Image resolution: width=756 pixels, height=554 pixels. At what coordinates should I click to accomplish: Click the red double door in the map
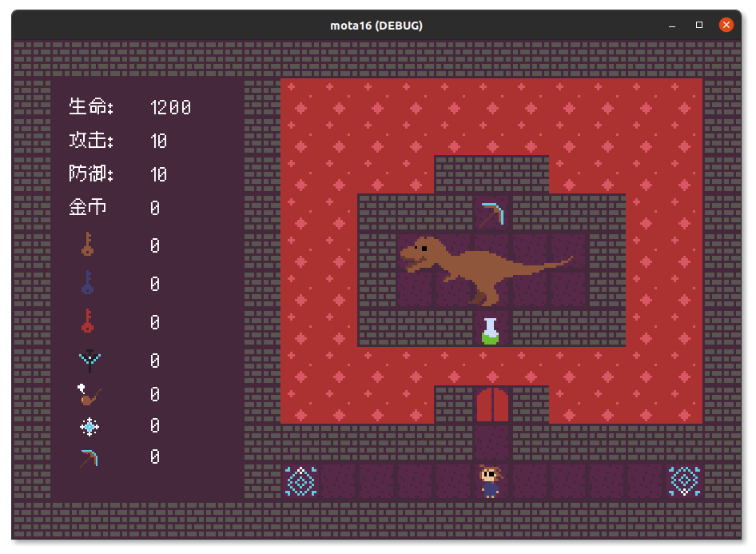[x=492, y=405]
